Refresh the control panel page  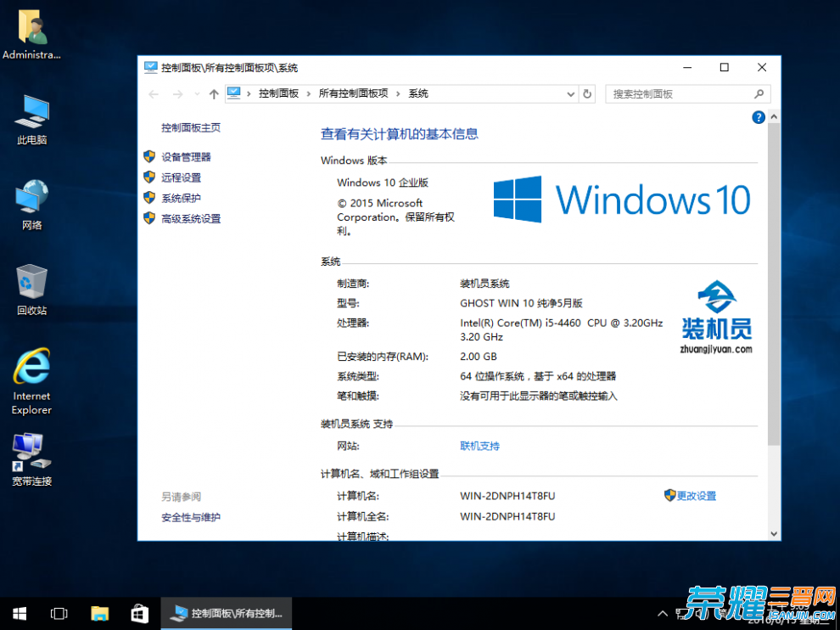587,94
